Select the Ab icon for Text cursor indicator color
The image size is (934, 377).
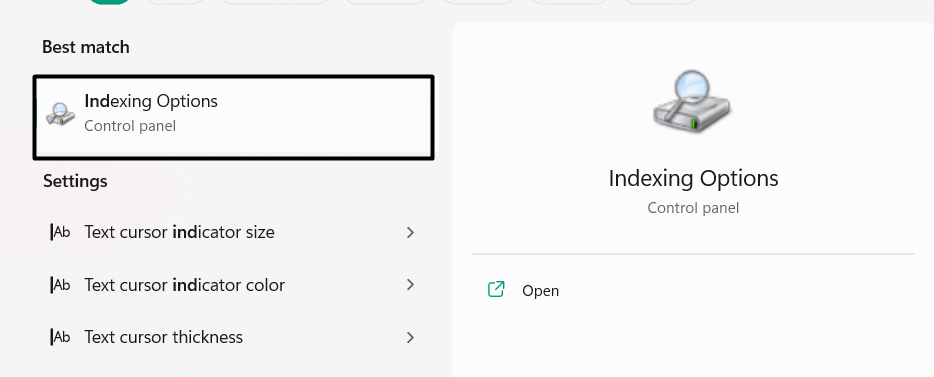(60, 285)
